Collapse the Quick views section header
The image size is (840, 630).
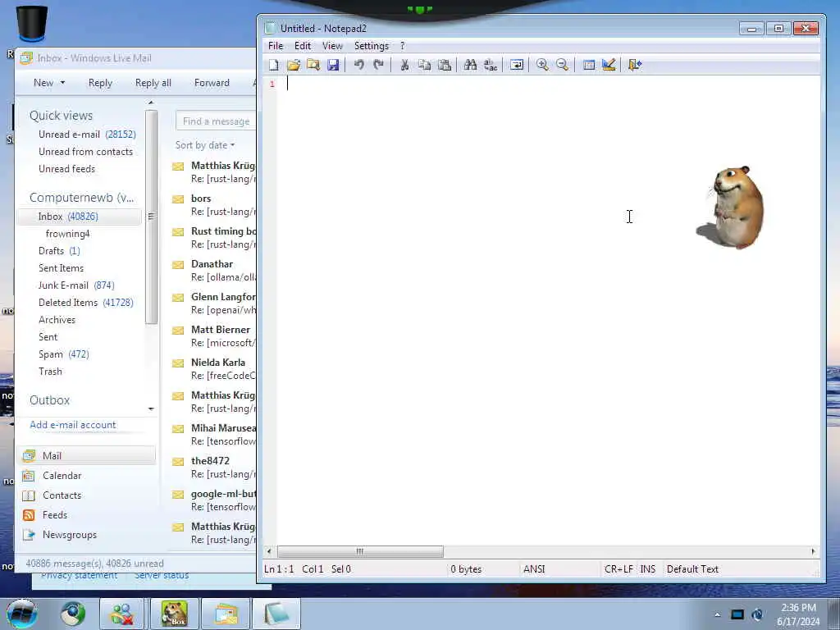click(x=61, y=116)
